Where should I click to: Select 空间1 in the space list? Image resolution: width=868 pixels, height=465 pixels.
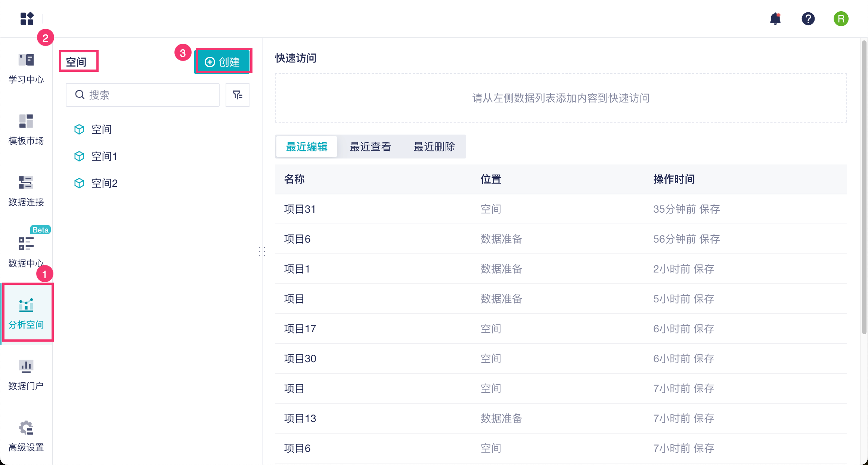104,156
